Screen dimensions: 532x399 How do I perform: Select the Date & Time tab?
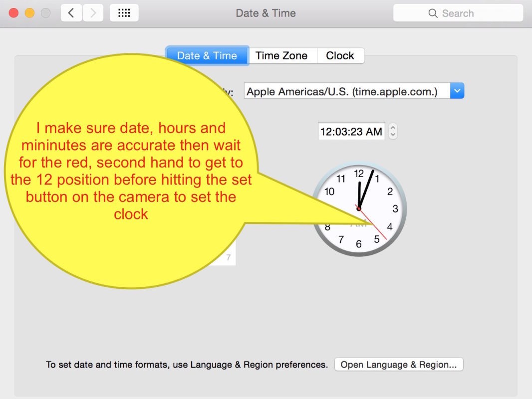point(207,55)
